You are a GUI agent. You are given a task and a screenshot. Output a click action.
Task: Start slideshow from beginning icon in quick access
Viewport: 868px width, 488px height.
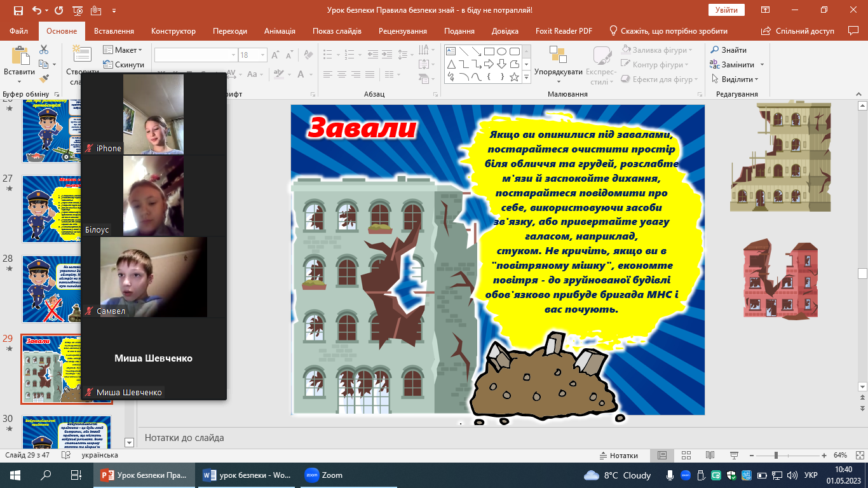pyautogui.click(x=78, y=11)
